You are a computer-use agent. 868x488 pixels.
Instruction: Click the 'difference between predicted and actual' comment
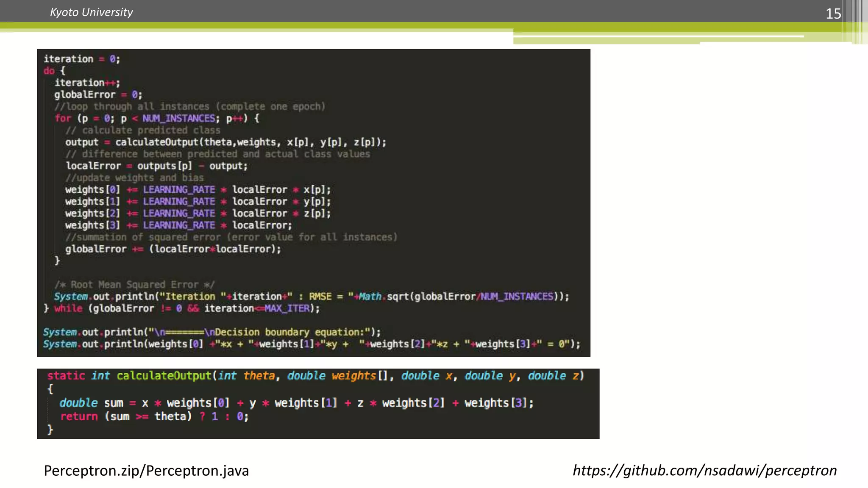[218, 154]
